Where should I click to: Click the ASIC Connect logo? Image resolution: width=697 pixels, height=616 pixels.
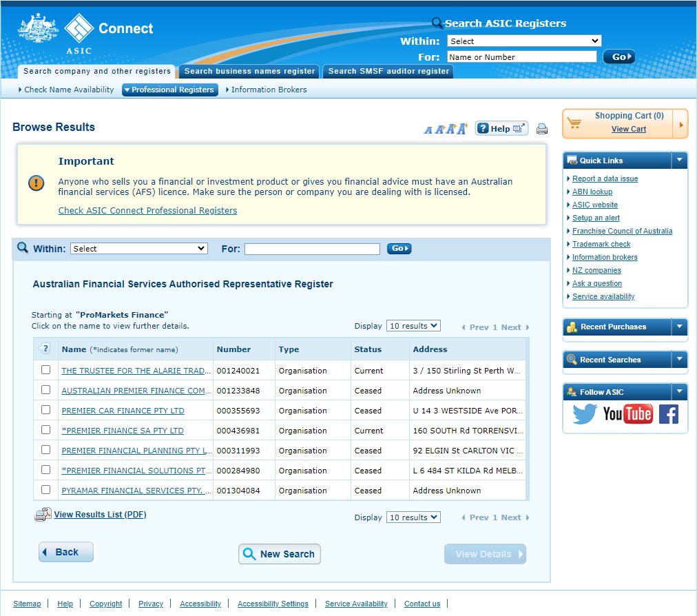(85, 34)
